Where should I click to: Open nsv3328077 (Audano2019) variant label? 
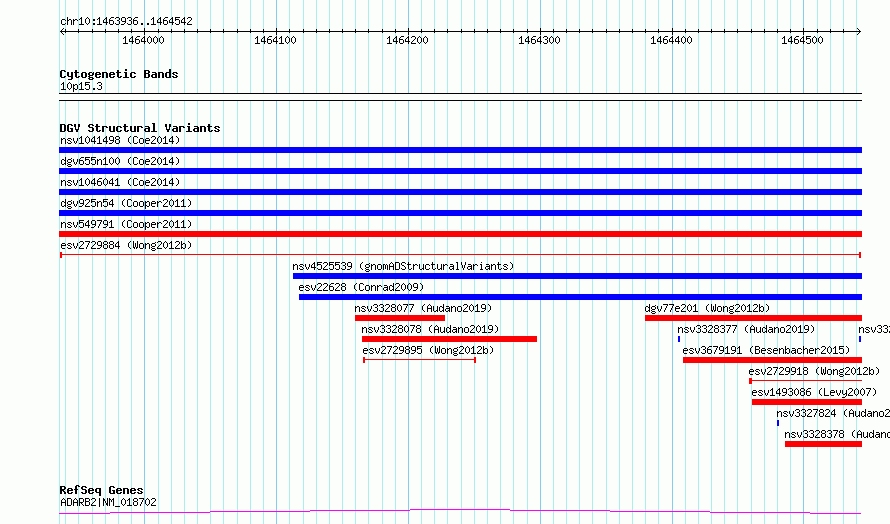[423, 308]
